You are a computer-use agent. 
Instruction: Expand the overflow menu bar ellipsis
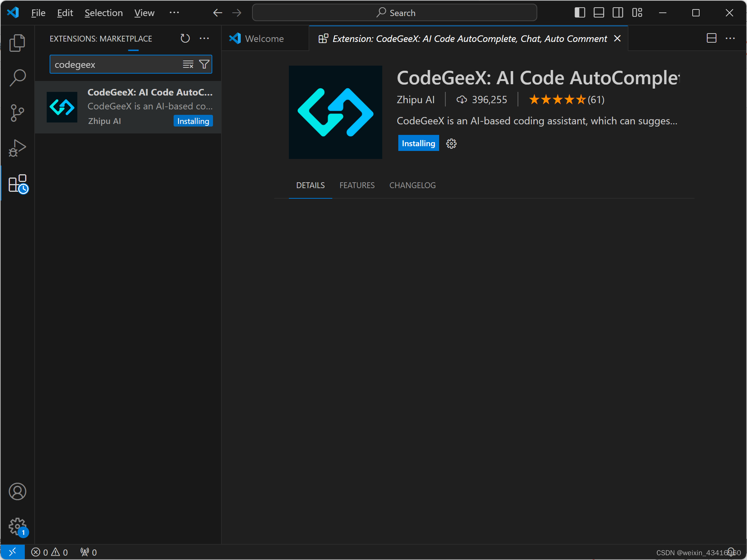point(174,13)
